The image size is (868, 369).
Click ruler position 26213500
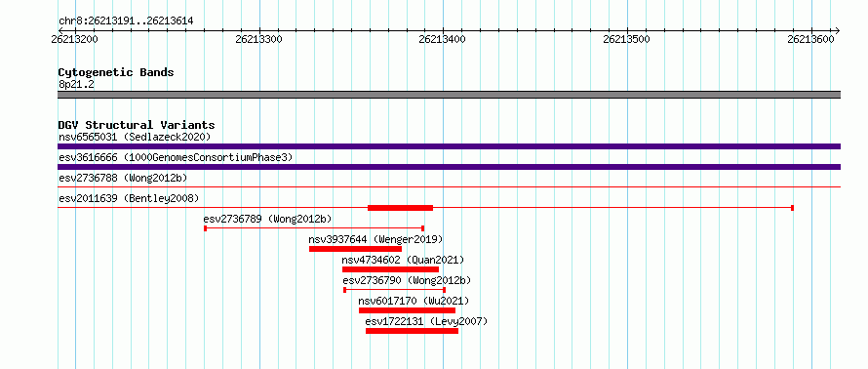pos(626,39)
